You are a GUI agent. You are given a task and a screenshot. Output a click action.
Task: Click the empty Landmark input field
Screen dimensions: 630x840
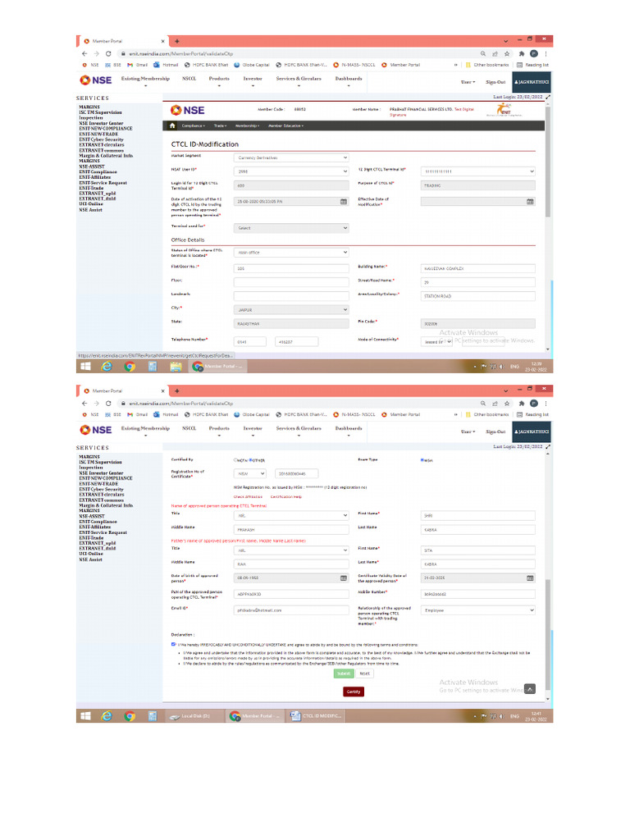pyautogui.click(x=291, y=295)
